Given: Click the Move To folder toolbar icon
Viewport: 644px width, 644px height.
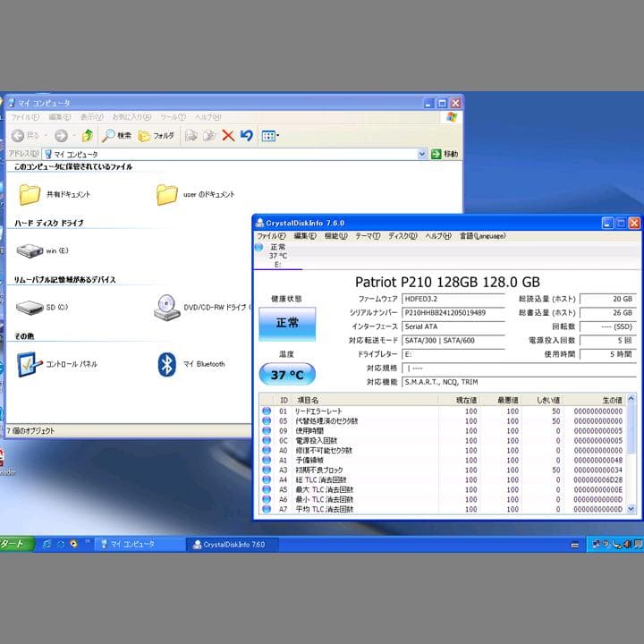Looking at the screenshot, I should [x=191, y=136].
